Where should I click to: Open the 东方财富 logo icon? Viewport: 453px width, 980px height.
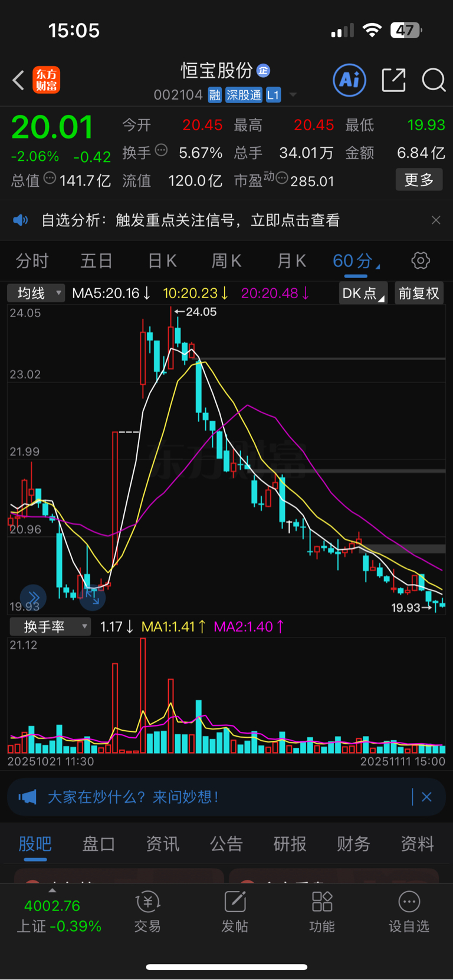46,80
